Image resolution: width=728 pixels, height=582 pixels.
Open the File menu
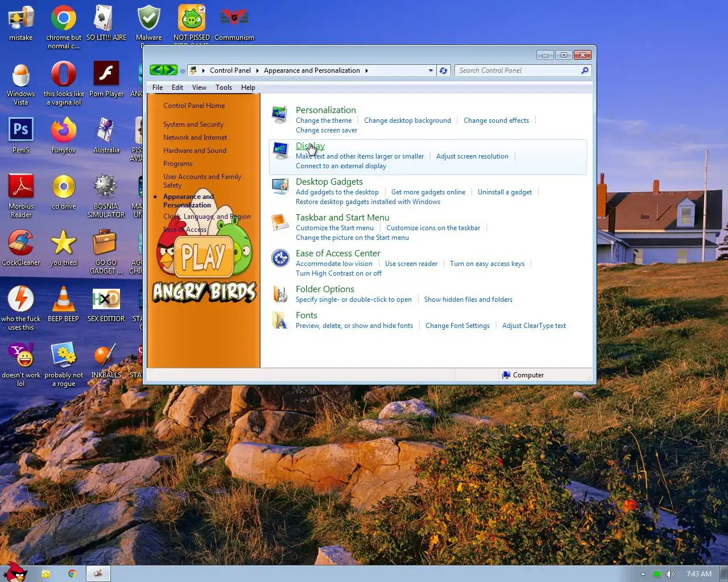(158, 88)
